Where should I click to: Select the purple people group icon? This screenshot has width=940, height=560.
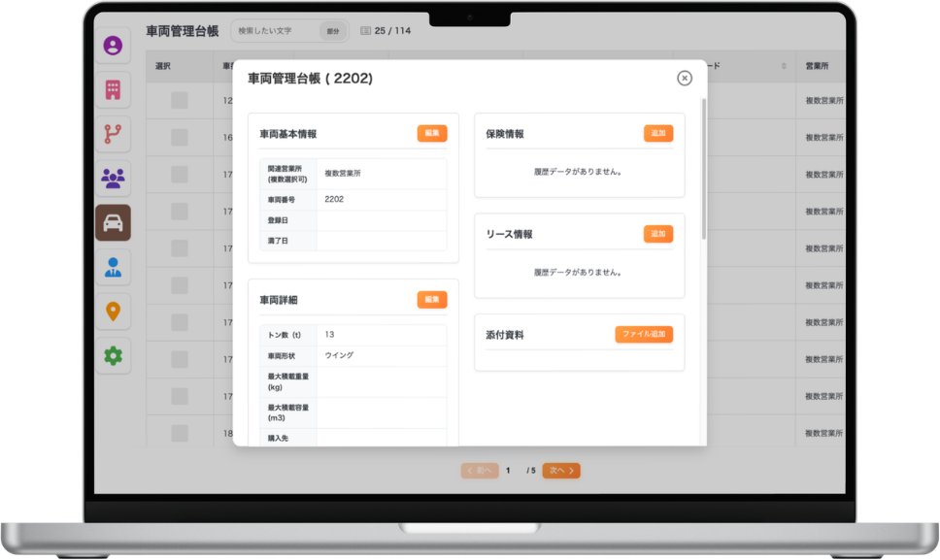pos(113,179)
